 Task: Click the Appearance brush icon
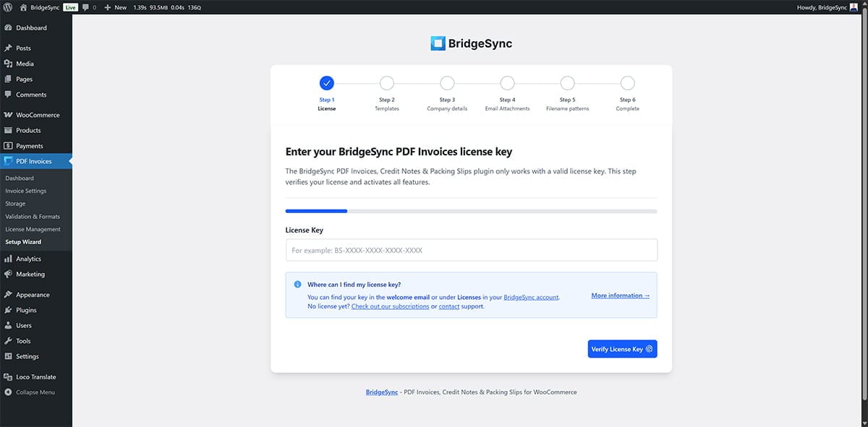(8, 295)
